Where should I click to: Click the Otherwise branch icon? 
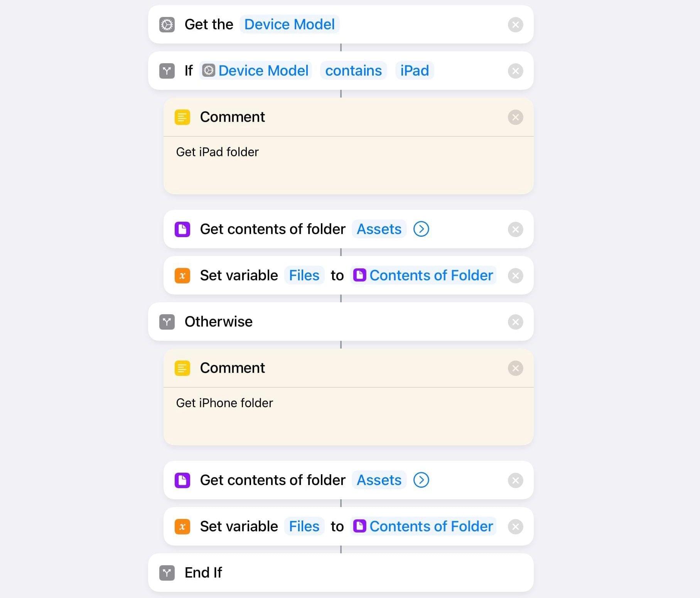click(167, 322)
